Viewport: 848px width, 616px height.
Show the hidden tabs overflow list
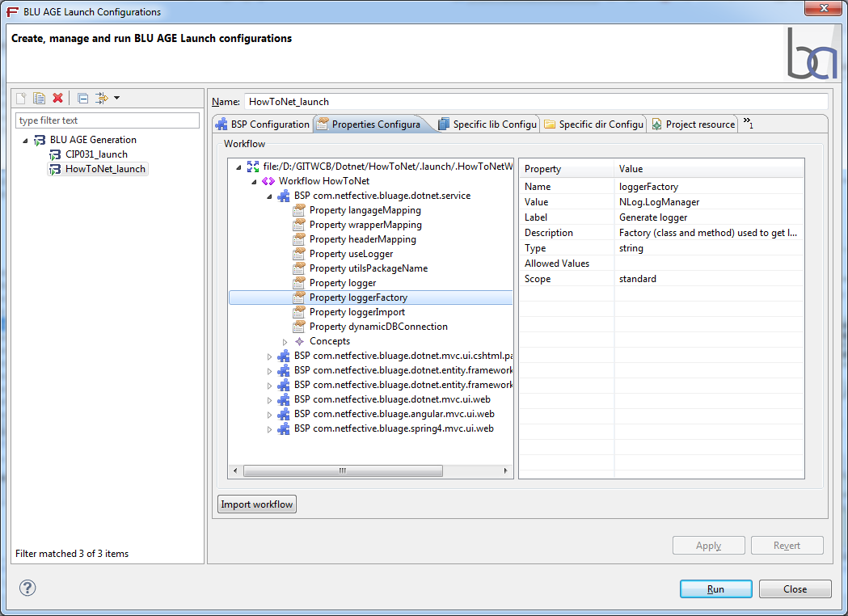point(749,123)
